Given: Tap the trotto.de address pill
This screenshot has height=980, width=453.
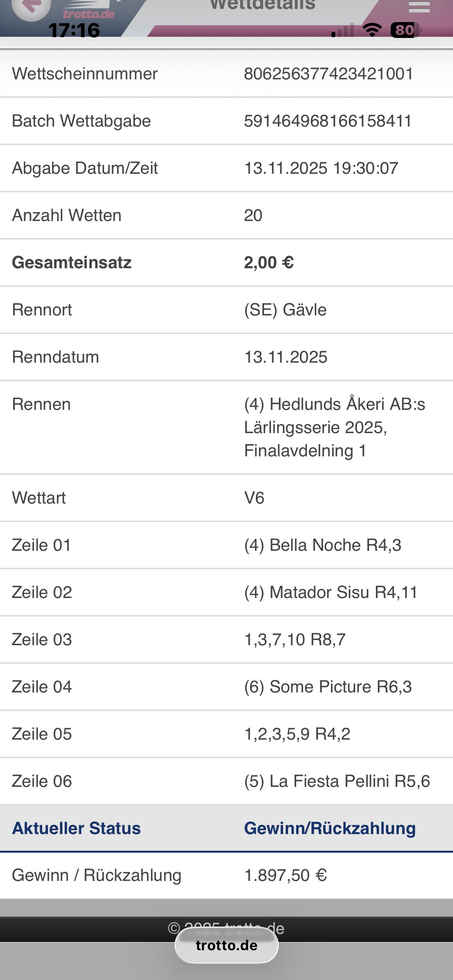Looking at the screenshot, I should tap(226, 945).
